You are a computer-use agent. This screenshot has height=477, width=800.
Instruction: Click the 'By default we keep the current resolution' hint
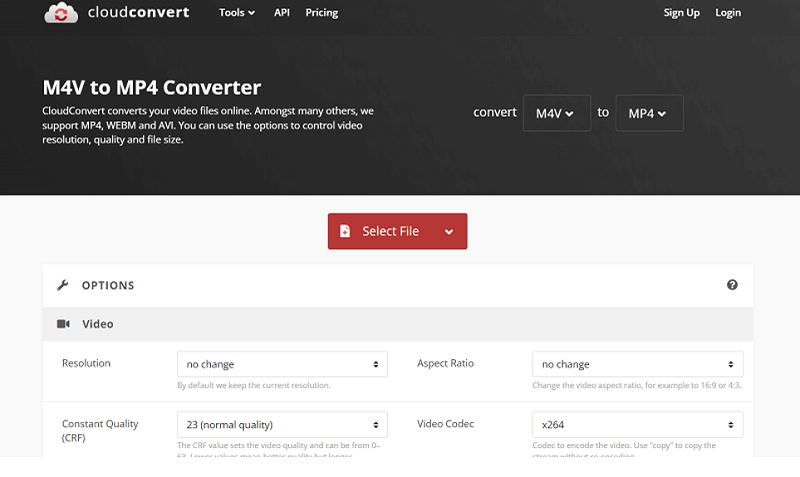point(254,385)
